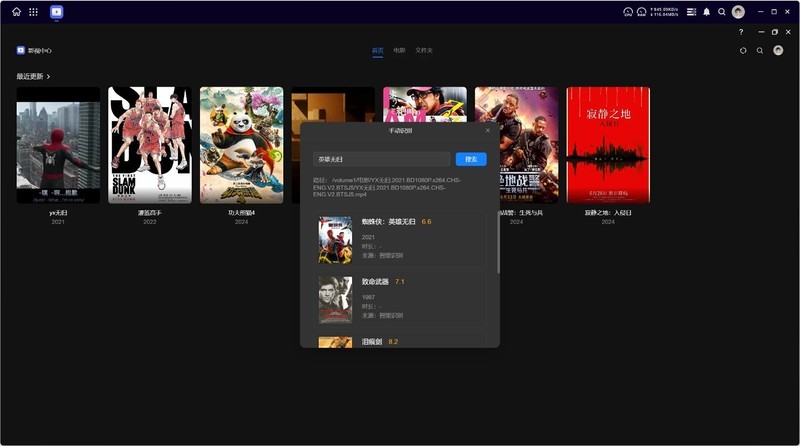800x446 pixels.
Task: Click the video center logo icon
Action: pyautogui.click(x=20, y=50)
